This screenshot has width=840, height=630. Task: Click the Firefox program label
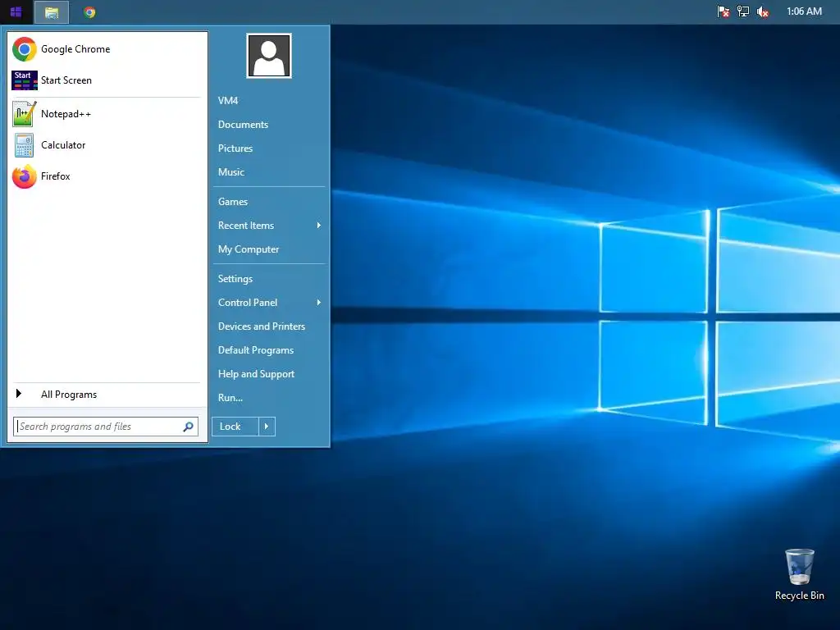pos(56,176)
